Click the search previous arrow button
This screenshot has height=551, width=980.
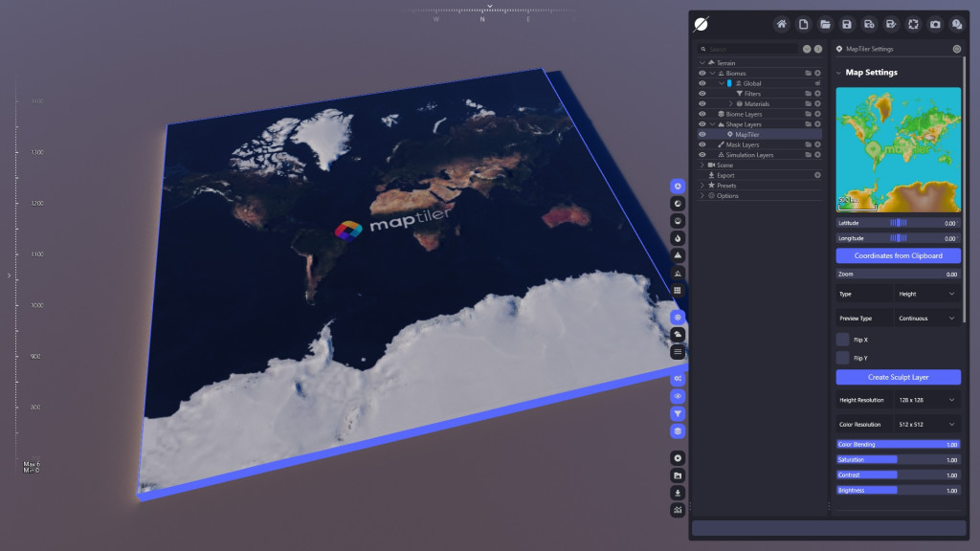807,49
